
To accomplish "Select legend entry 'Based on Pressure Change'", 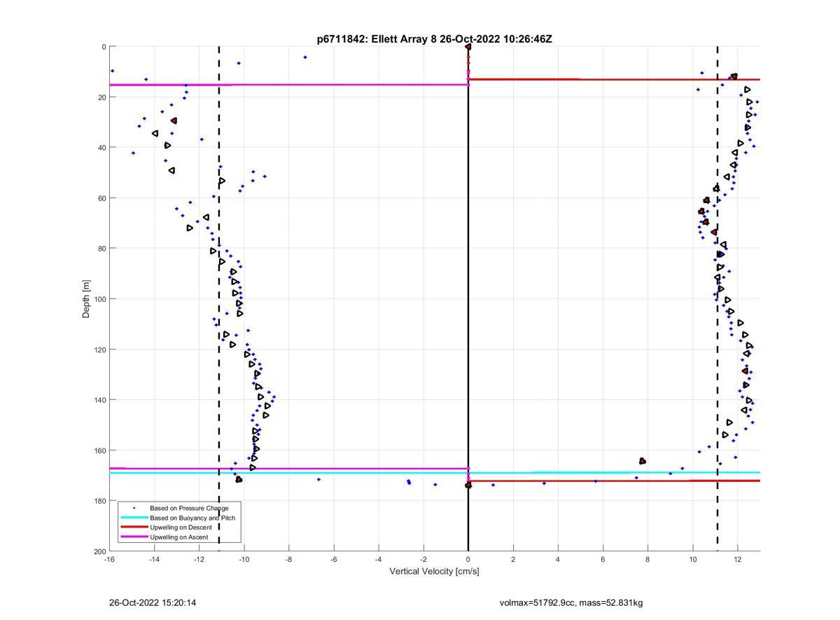I will [189, 508].
